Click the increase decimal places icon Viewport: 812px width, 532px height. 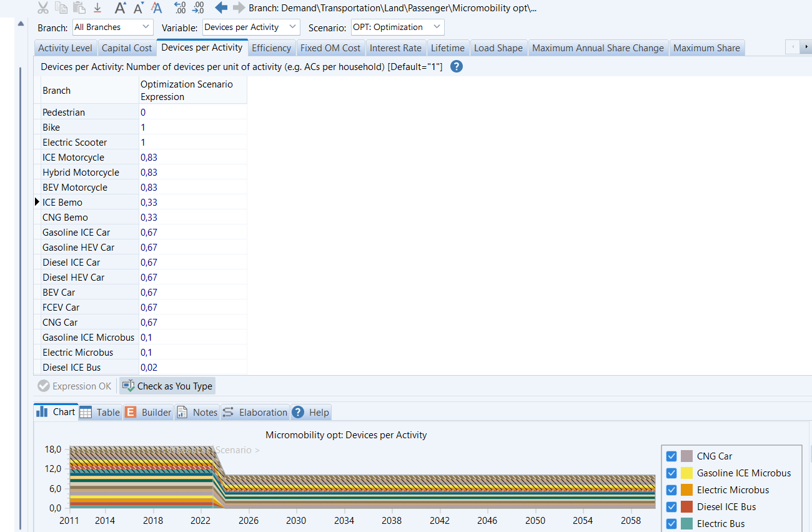click(x=180, y=8)
